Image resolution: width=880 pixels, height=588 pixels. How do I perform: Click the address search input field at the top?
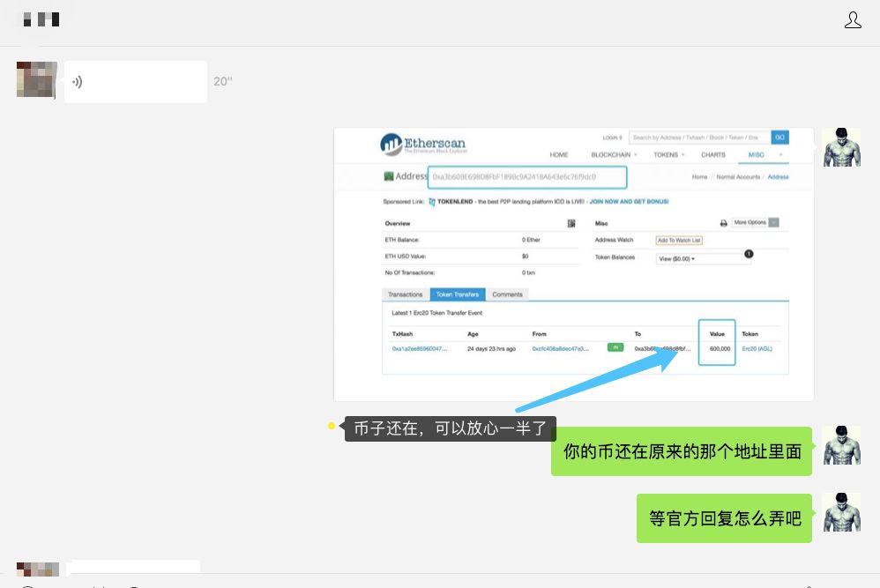tap(529, 175)
